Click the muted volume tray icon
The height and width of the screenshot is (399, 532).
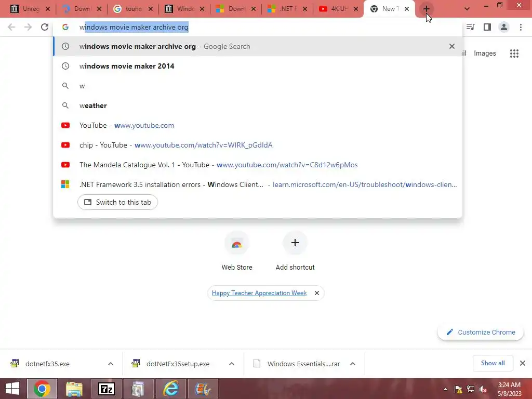(x=483, y=389)
